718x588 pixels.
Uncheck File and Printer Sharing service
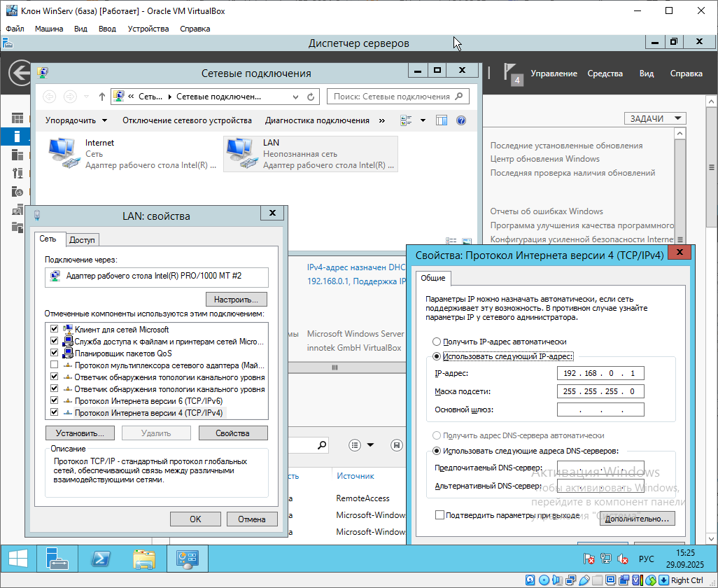pyautogui.click(x=54, y=341)
